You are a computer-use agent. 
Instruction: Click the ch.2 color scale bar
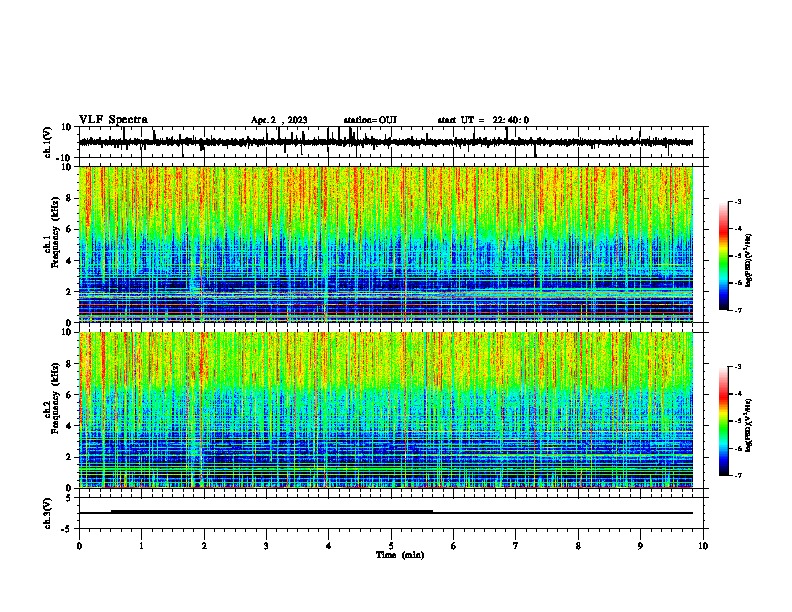pyautogui.click(x=723, y=421)
